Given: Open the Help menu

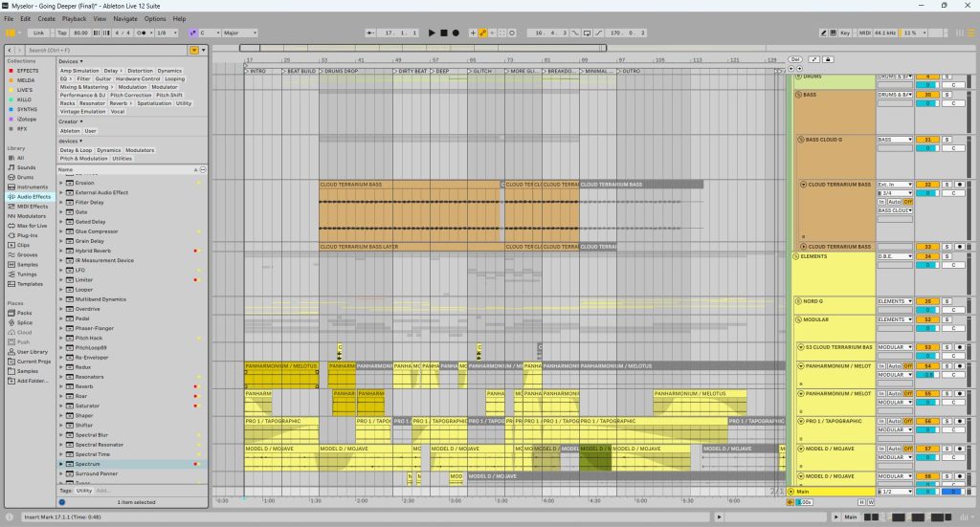Looking at the screenshot, I should coord(179,19).
